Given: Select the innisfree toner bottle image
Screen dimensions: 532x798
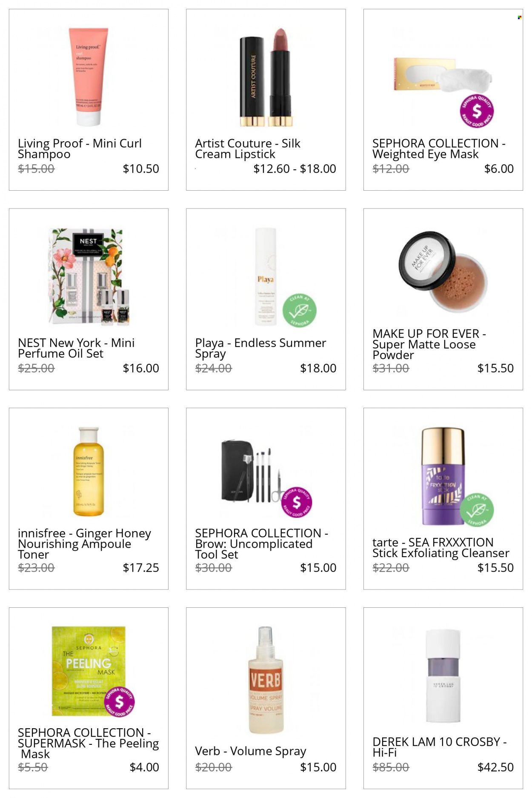Looking at the screenshot, I should [x=89, y=472].
